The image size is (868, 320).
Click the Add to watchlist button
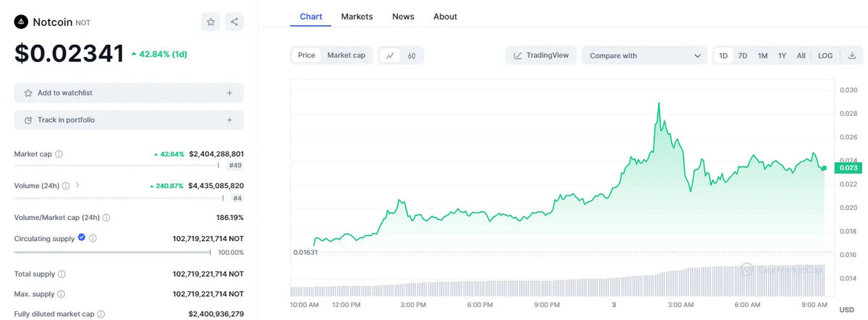coord(129,93)
